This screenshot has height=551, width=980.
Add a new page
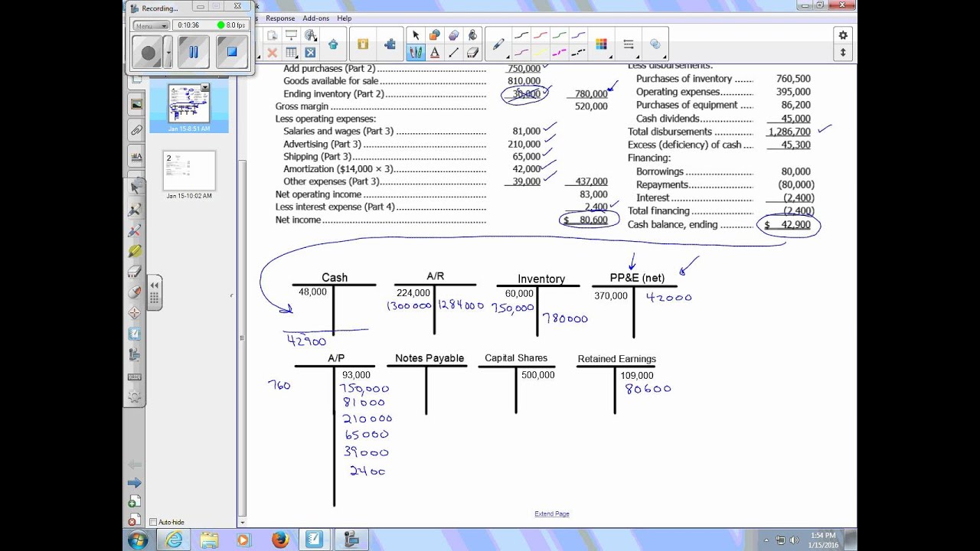135,501
